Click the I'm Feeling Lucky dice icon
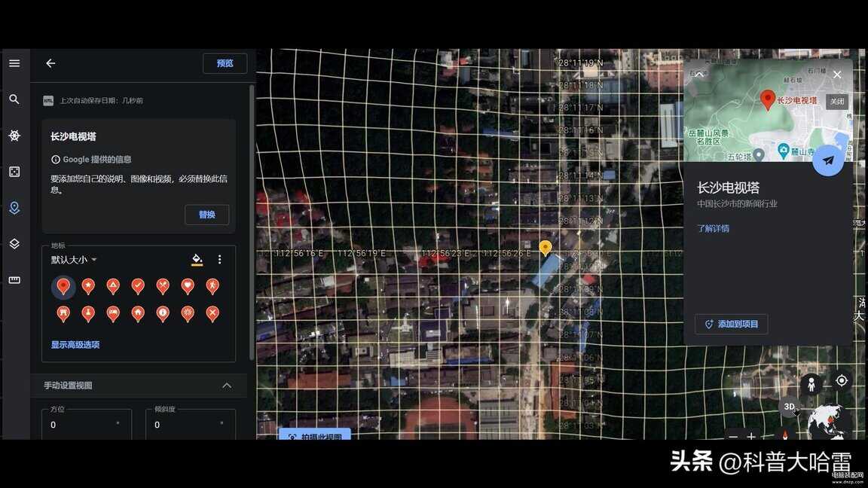 pos(14,172)
